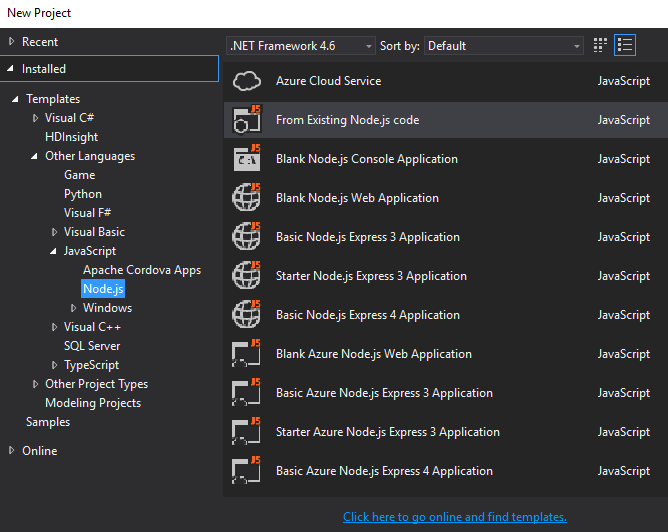Switch to medium icons list view
Viewport: 668px width, 532px height.
(x=625, y=45)
